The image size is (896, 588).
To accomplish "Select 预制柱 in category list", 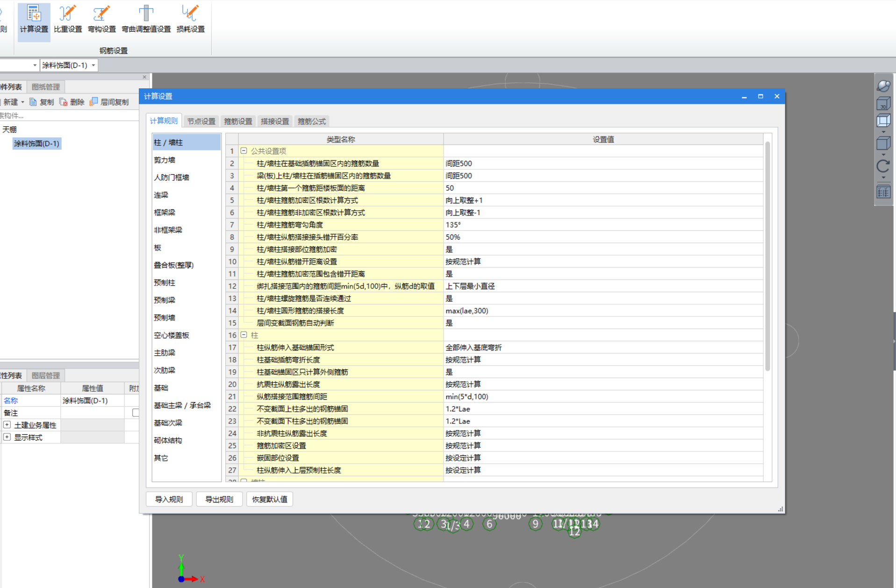I will [x=186, y=283].
